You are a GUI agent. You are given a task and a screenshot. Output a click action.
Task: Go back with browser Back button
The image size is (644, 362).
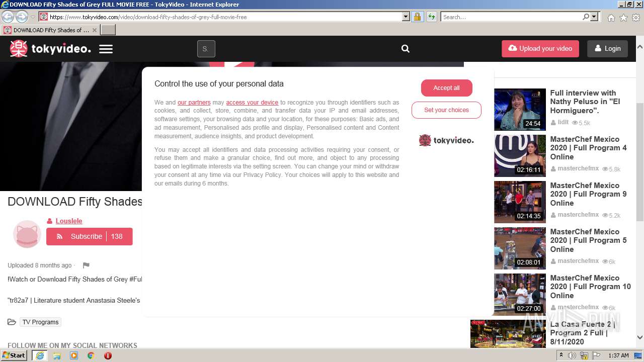(8, 17)
